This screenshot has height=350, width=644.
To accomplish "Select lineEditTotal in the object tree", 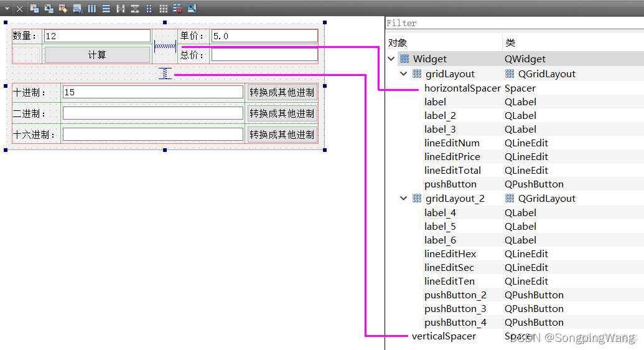I will click(x=452, y=170).
